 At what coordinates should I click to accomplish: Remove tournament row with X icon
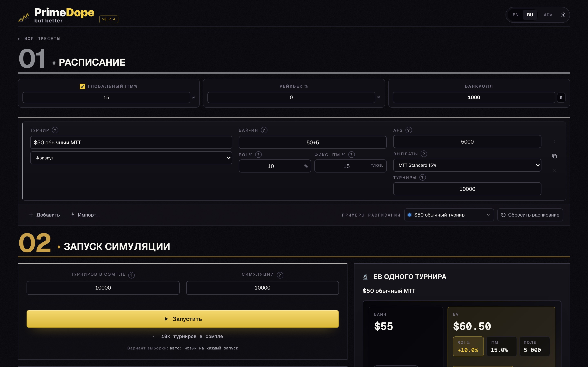pyautogui.click(x=554, y=171)
